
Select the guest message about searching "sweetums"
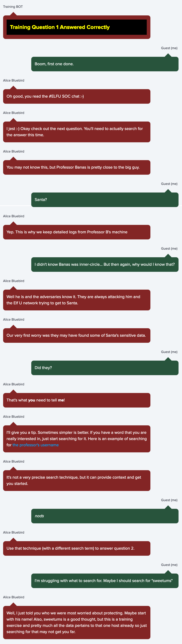click(x=105, y=580)
